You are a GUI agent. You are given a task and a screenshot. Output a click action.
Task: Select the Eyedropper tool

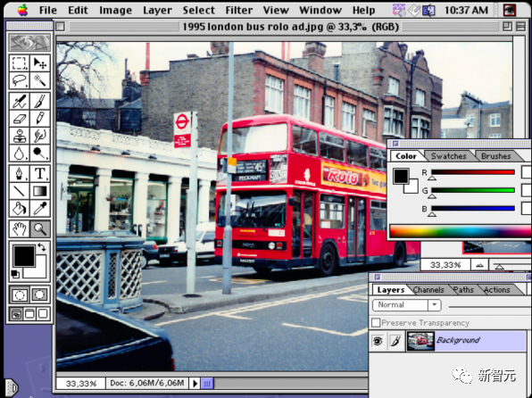pyautogui.click(x=40, y=208)
